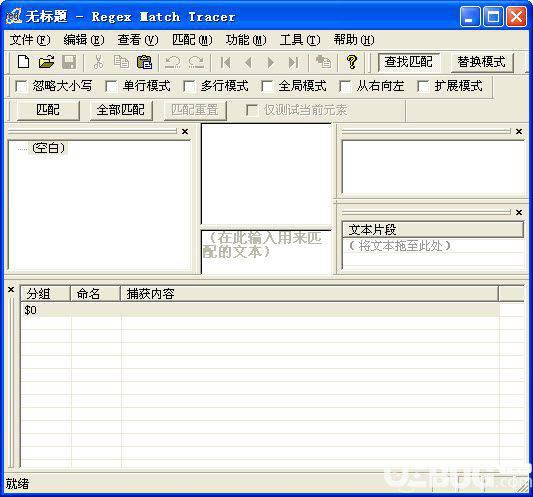Viewport: 533px width, 497px height.
Task: Click the Open file folder icon
Action: pyautogui.click(x=46, y=62)
